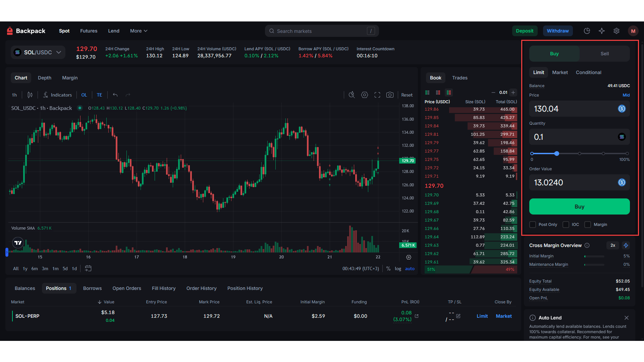
Task: Open chart quick search icon
Action: [x=352, y=95]
